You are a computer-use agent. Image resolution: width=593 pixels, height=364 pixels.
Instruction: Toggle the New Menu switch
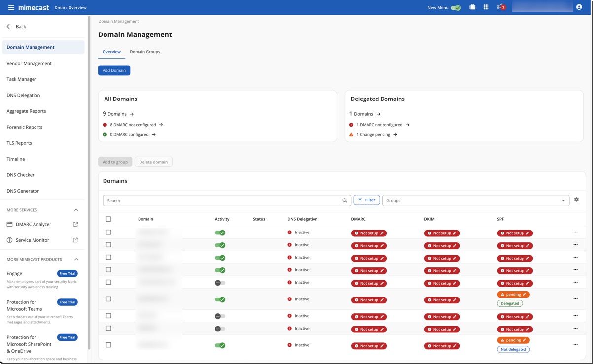[456, 8]
